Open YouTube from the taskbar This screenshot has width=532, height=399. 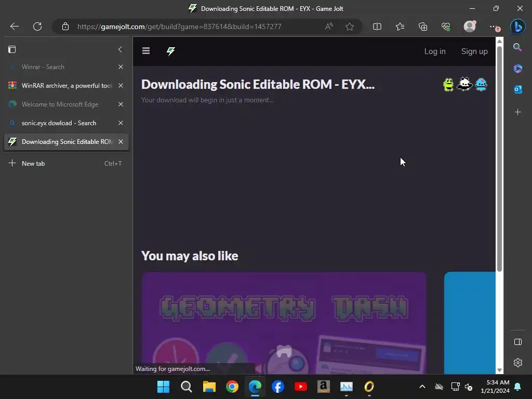pyautogui.click(x=301, y=387)
